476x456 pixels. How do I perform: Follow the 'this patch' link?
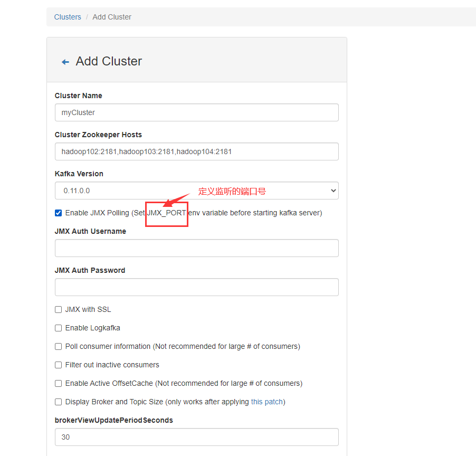(267, 402)
